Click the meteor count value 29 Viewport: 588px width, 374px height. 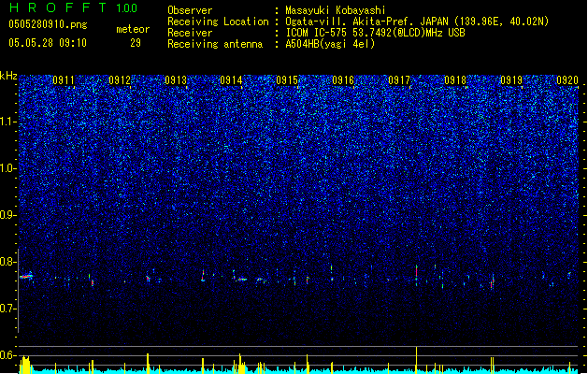[136, 43]
